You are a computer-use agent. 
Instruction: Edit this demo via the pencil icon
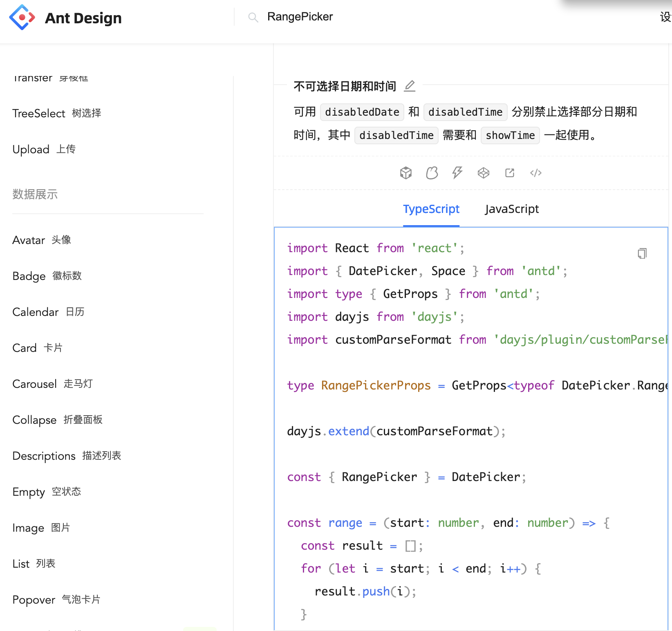(x=410, y=86)
